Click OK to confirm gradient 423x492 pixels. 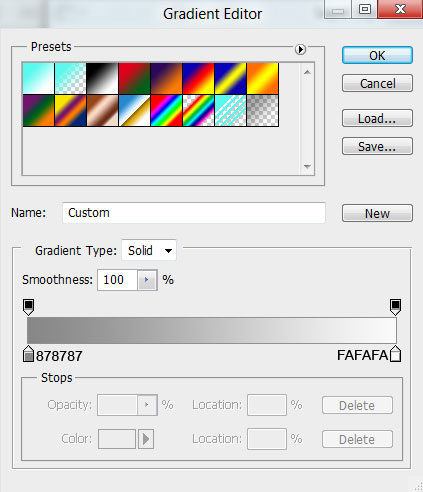point(377,55)
